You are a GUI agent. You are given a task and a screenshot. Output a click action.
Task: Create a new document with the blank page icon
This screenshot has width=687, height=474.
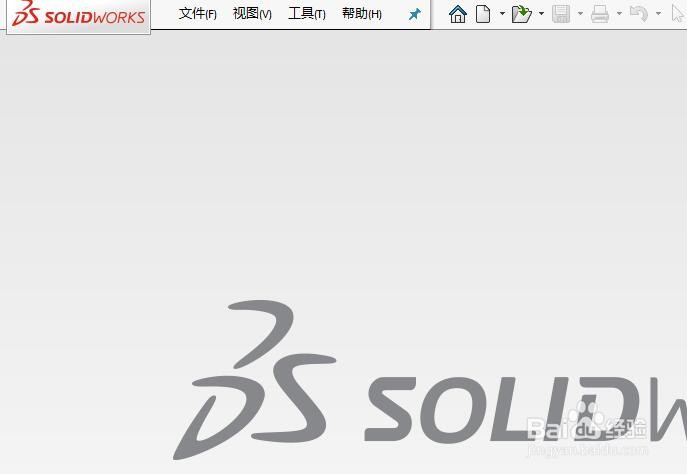[483, 14]
